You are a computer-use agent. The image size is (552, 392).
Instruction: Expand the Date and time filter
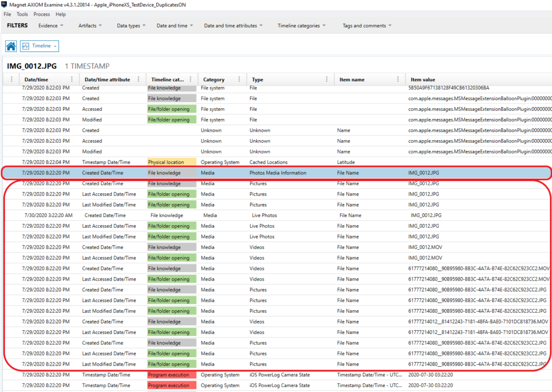click(175, 26)
